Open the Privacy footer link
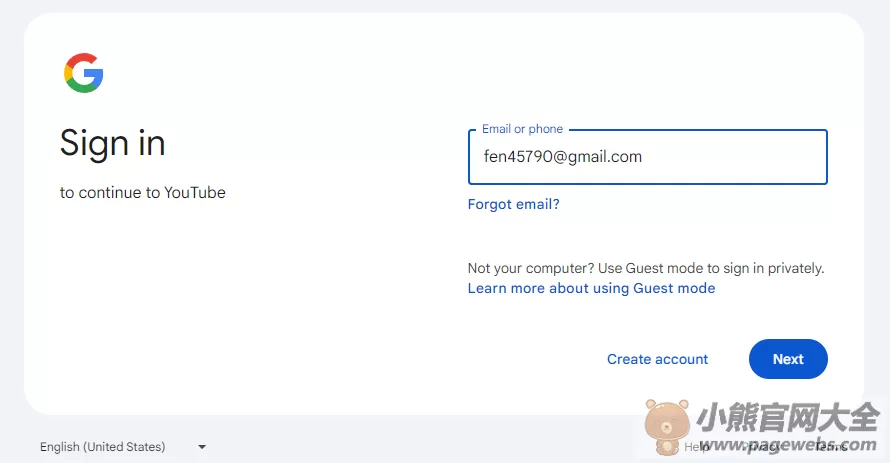890x463 pixels. pyautogui.click(x=761, y=447)
